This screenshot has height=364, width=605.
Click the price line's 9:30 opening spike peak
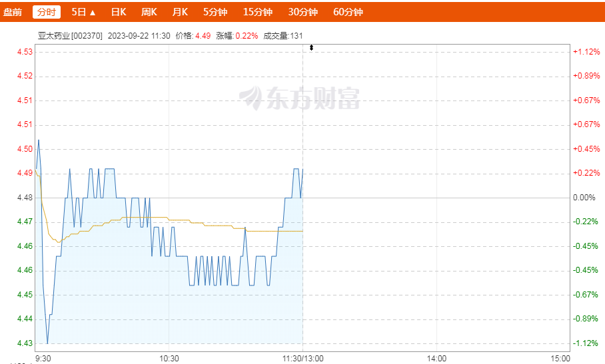point(39,140)
